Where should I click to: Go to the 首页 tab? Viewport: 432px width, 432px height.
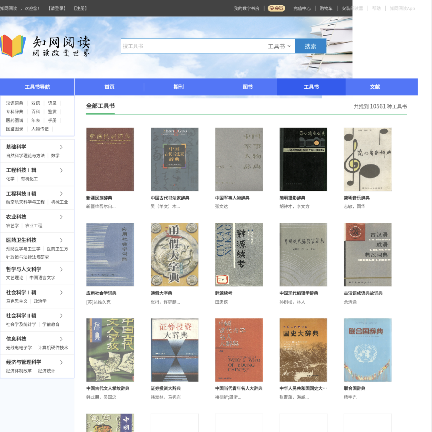pos(109,87)
